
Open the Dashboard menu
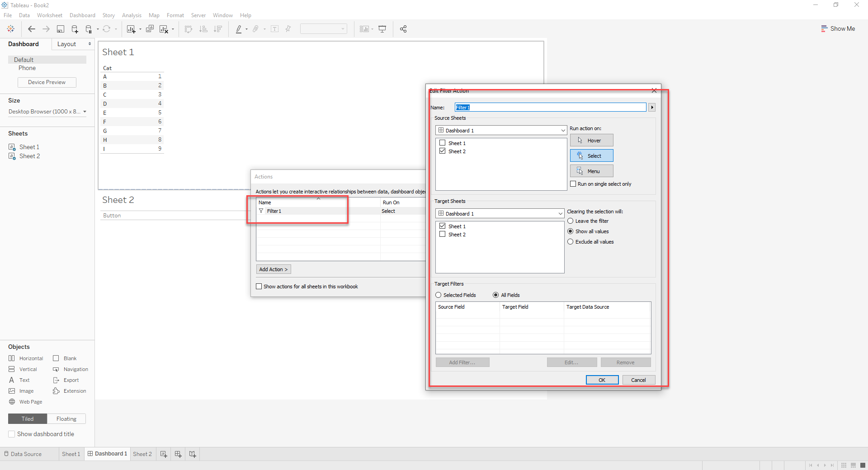(82, 15)
